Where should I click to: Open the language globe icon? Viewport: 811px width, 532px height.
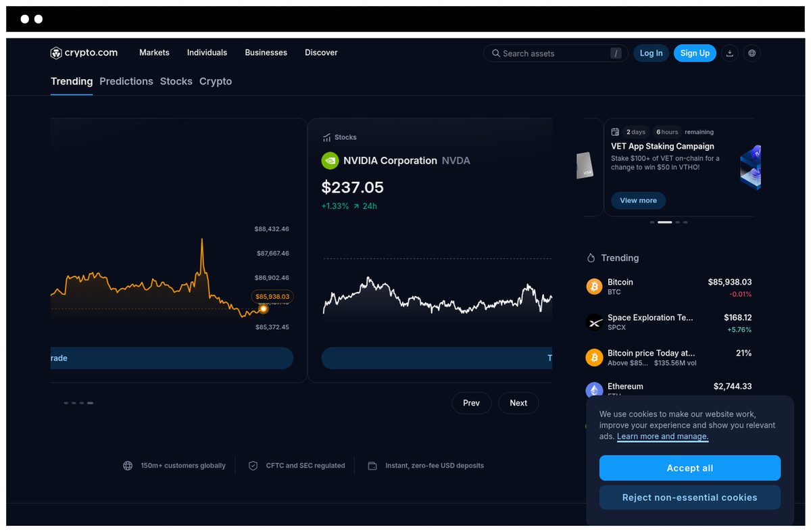[x=752, y=53]
